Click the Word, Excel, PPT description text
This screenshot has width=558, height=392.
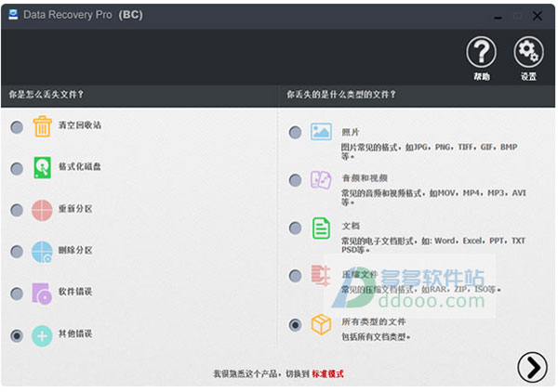coord(433,245)
